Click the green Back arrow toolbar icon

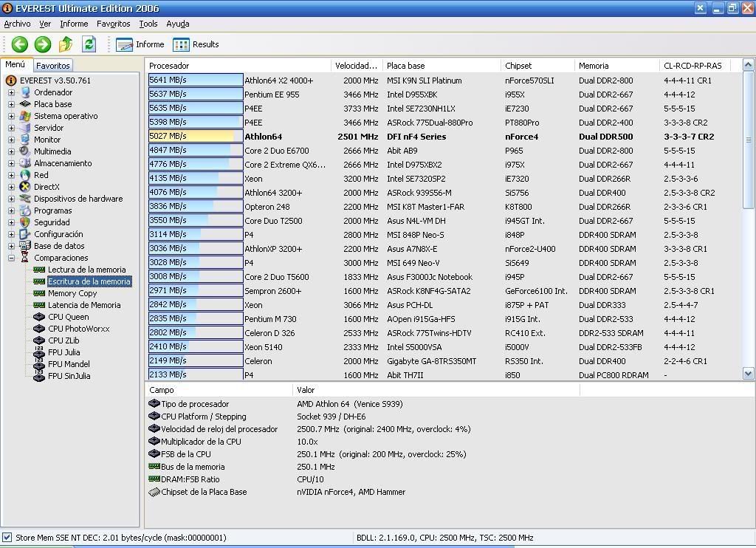pos(20,44)
